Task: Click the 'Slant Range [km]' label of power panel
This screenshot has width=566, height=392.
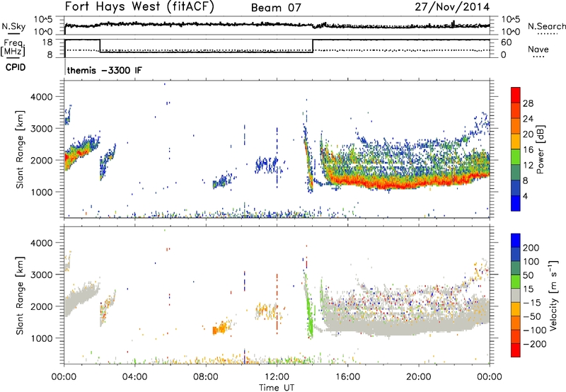Action: pyautogui.click(x=20, y=149)
